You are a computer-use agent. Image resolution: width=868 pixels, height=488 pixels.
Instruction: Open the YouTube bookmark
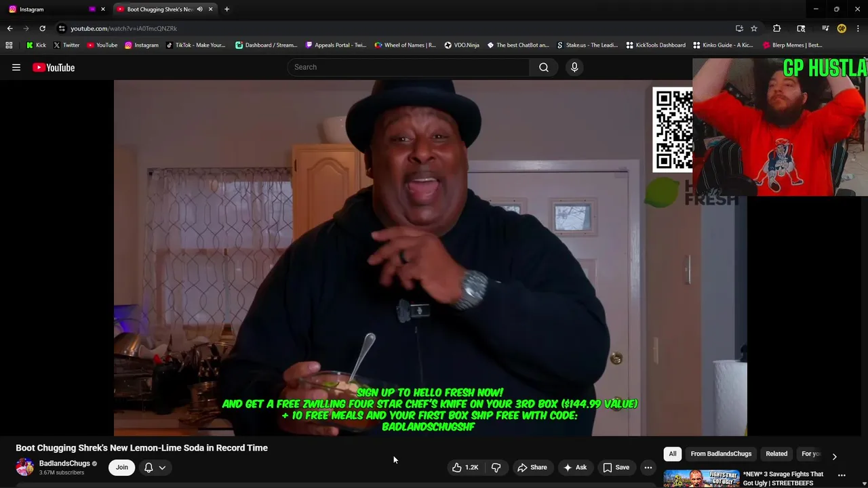click(102, 45)
